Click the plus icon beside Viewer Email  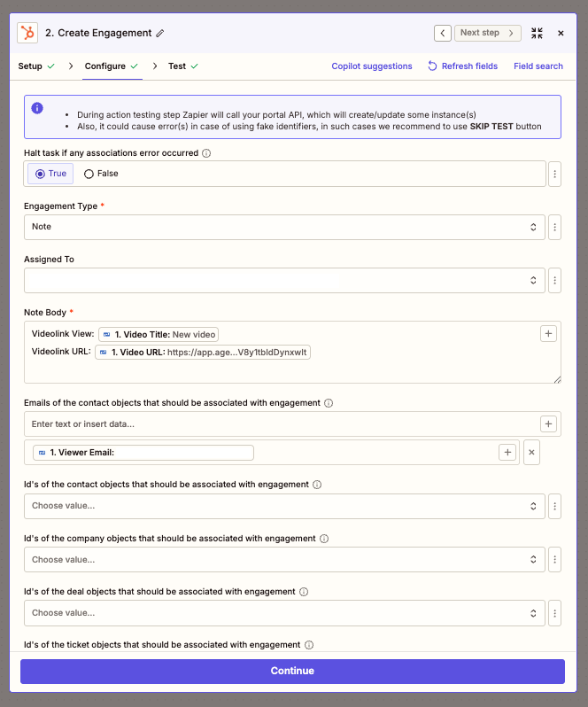pos(507,453)
